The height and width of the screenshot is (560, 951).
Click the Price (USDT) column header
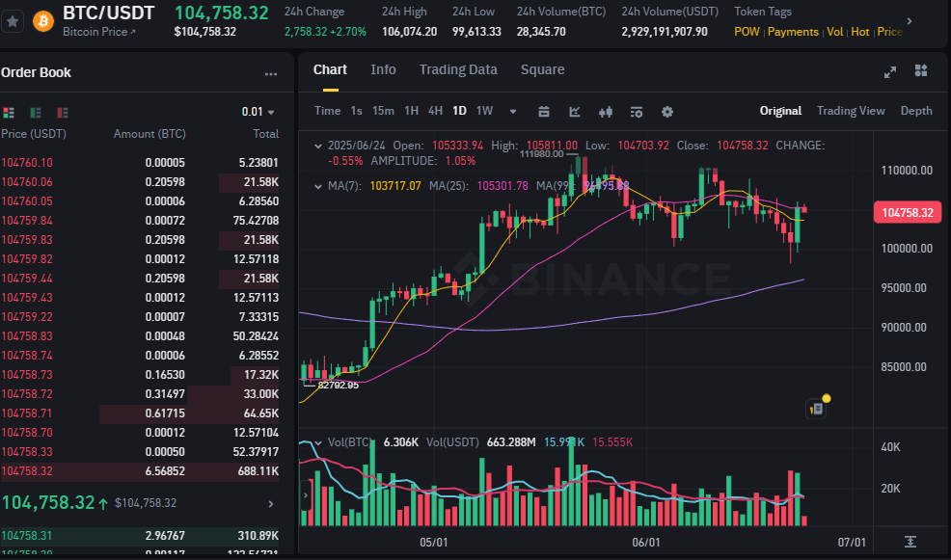pyautogui.click(x=34, y=134)
